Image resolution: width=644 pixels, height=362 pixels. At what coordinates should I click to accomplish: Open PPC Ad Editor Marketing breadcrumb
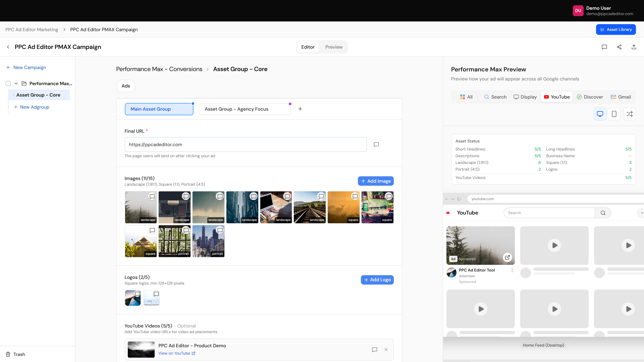[x=32, y=29]
